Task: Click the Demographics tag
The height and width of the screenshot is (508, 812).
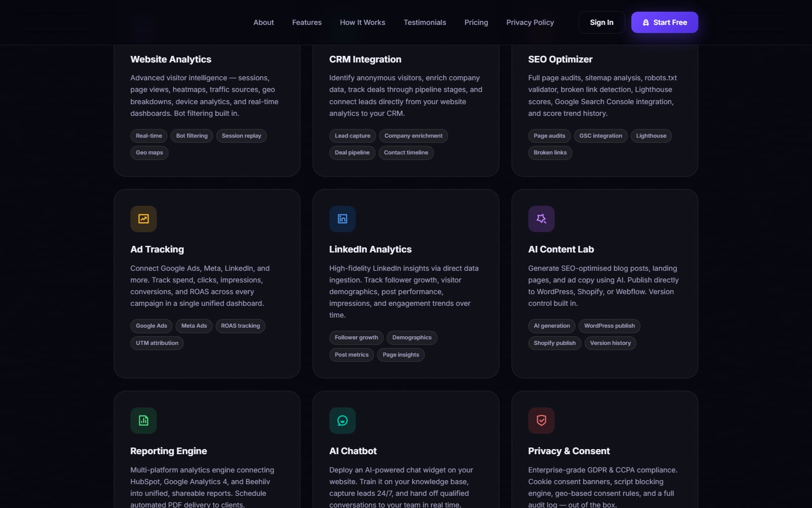Action: point(412,338)
